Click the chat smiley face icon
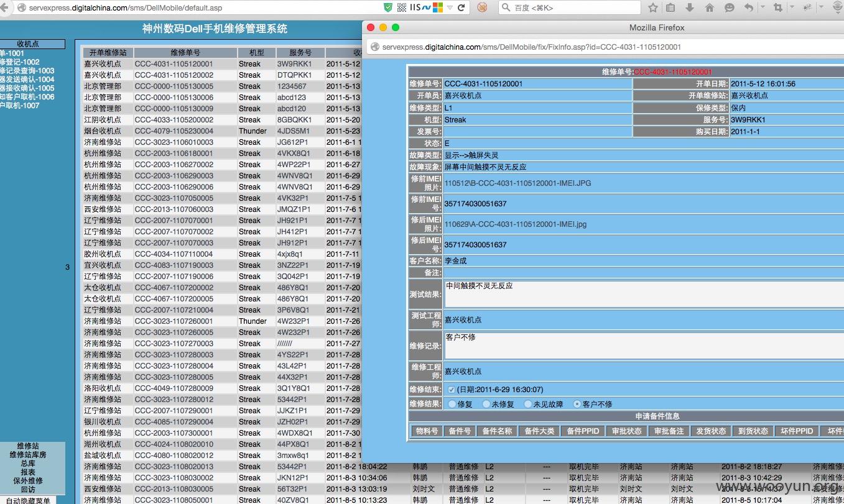 (730, 7)
